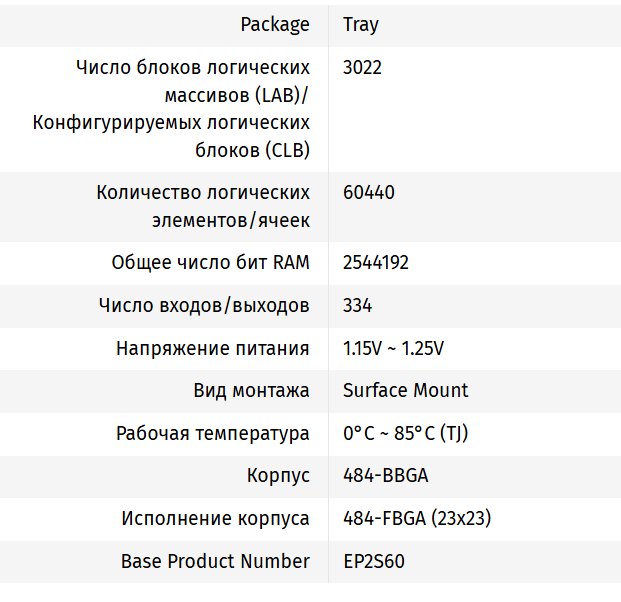Click the Корпус label
Screen dimensions: 621x602
(x=278, y=476)
